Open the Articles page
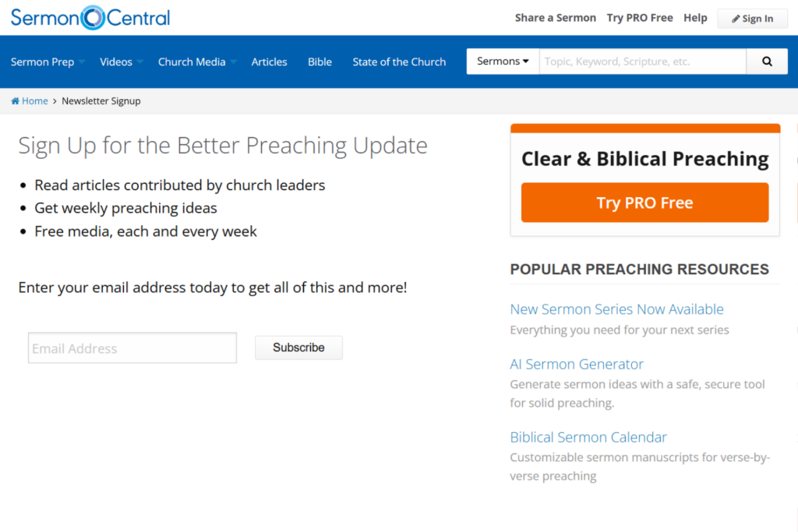The height and width of the screenshot is (532, 798). (x=269, y=62)
